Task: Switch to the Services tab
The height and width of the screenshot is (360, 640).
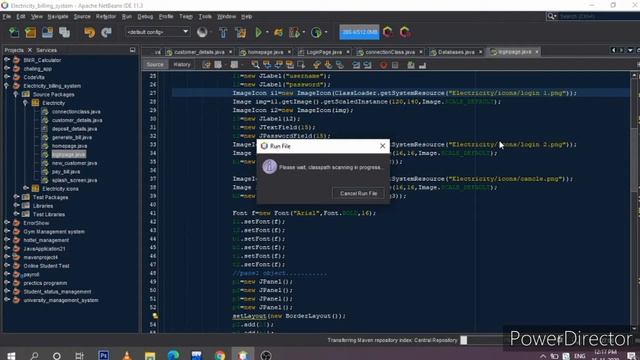Action: [x=47, y=50]
